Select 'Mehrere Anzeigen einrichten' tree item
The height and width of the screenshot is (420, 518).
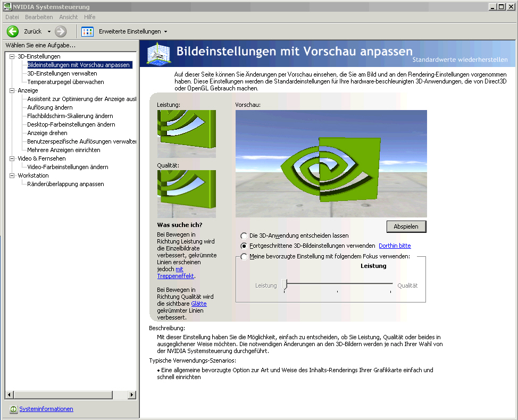[64, 150]
